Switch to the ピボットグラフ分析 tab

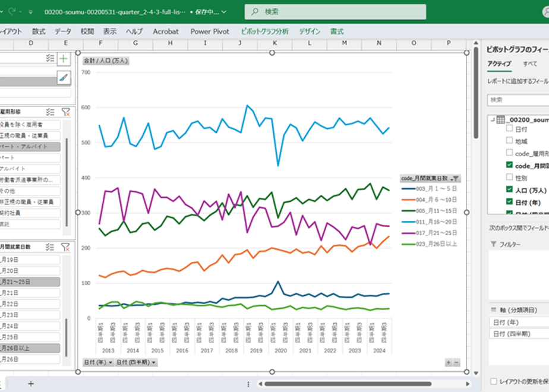(x=265, y=31)
